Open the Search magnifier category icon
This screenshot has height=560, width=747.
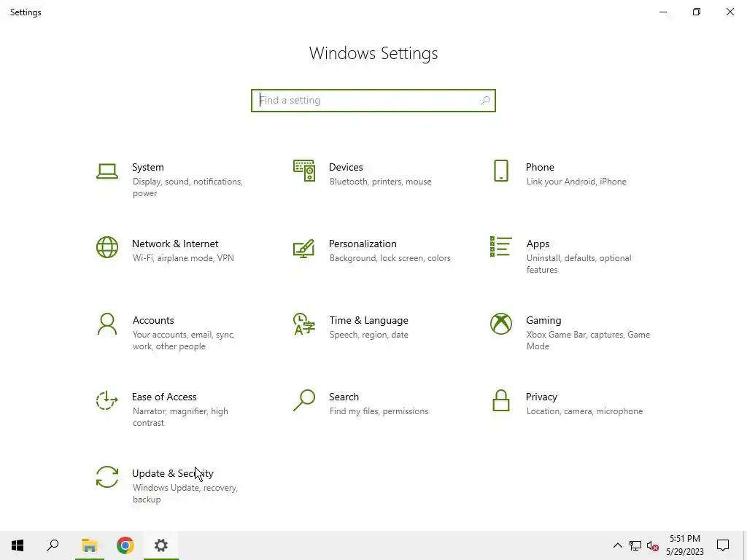pyautogui.click(x=304, y=400)
